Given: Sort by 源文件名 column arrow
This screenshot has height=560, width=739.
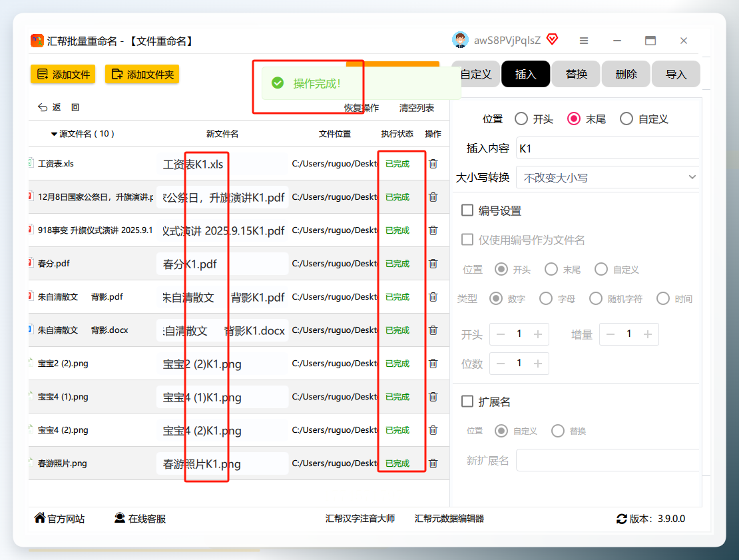Looking at the screenshot, I should click(x=54, y=135).
